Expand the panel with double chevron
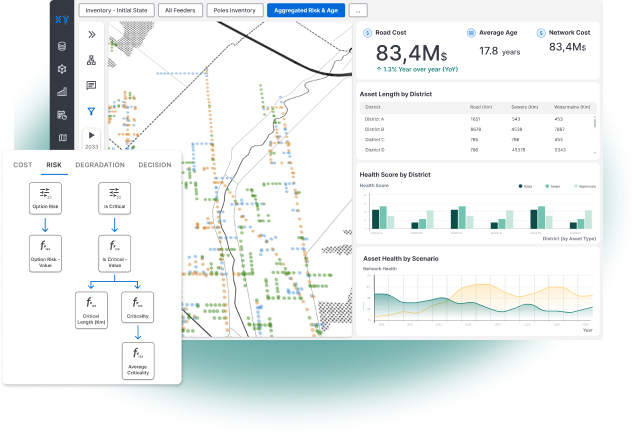639x436 pixels. (x=92, y=34)
